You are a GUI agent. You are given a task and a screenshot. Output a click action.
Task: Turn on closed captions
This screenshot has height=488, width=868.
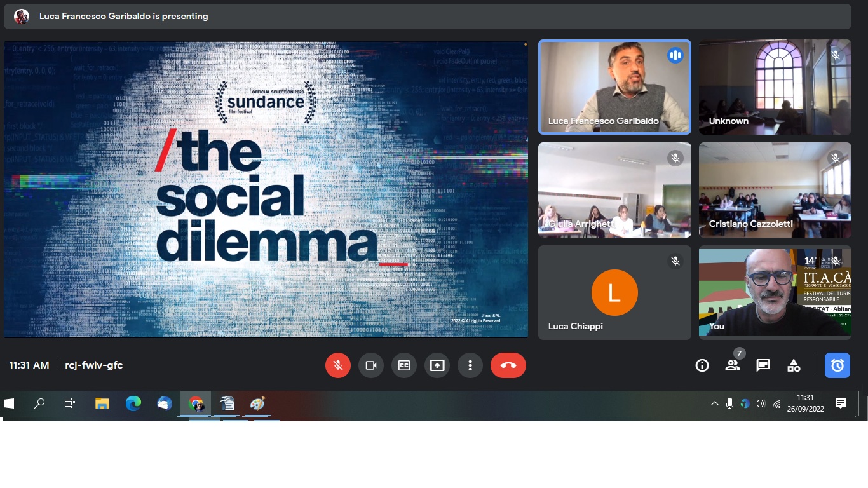pyautogui.click(x=404, y=365)
